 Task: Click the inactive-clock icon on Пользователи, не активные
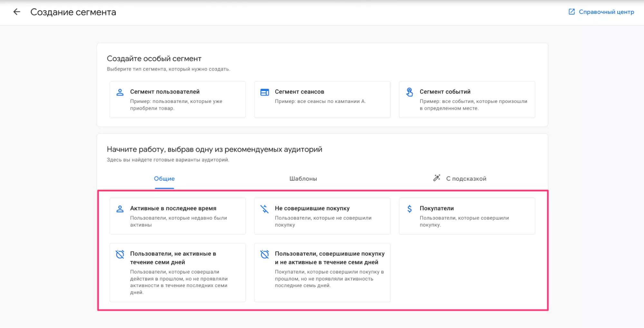[x=120, y=254]
